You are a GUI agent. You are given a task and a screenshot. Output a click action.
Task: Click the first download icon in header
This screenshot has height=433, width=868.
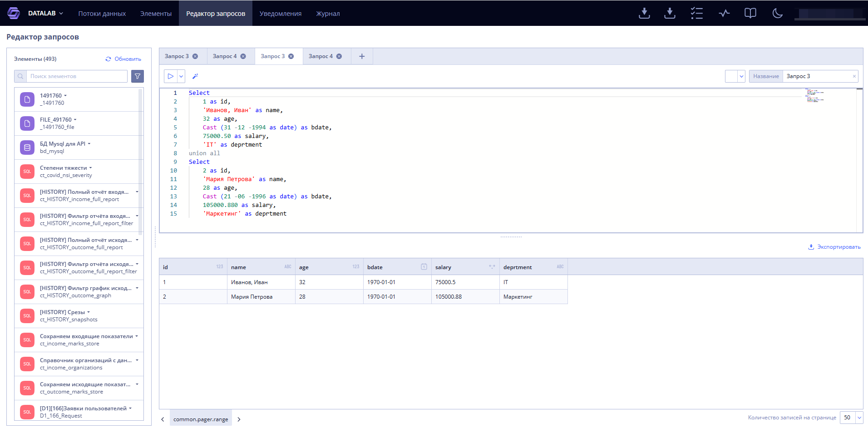644,13
